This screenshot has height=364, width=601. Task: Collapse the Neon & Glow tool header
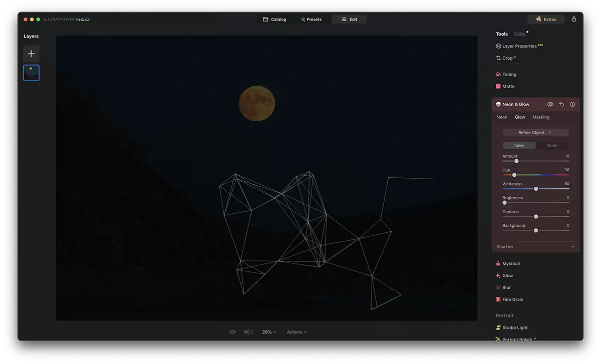[516, 104]
